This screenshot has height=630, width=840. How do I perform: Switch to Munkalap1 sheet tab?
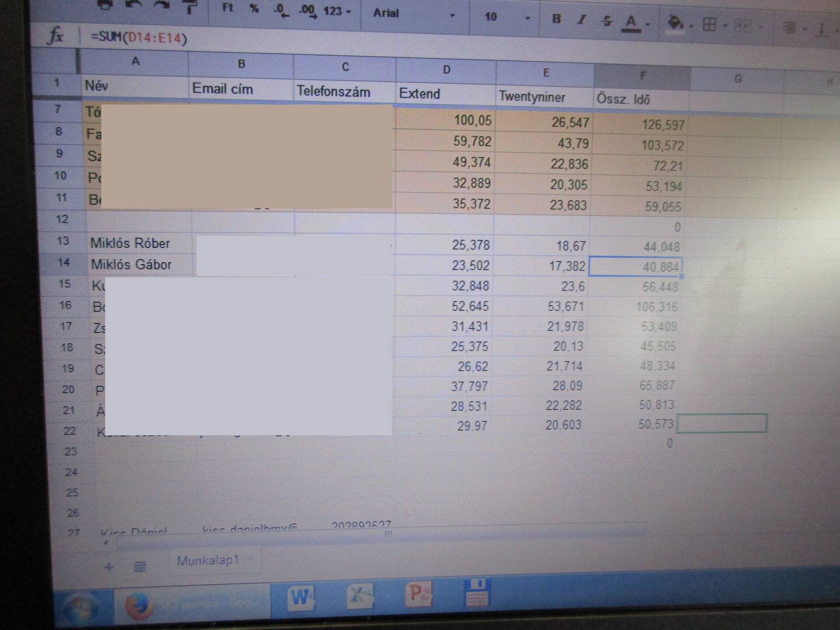coord(208,560)
